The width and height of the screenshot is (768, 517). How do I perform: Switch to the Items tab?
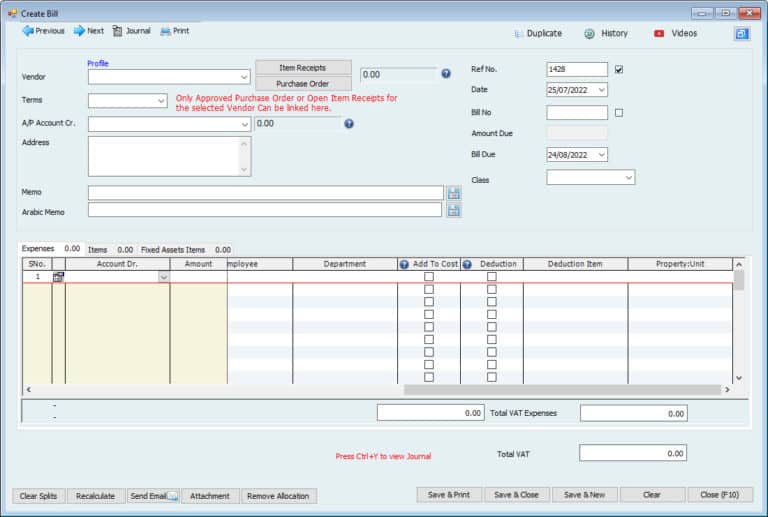pyautogui.click(x=98, y=249)
